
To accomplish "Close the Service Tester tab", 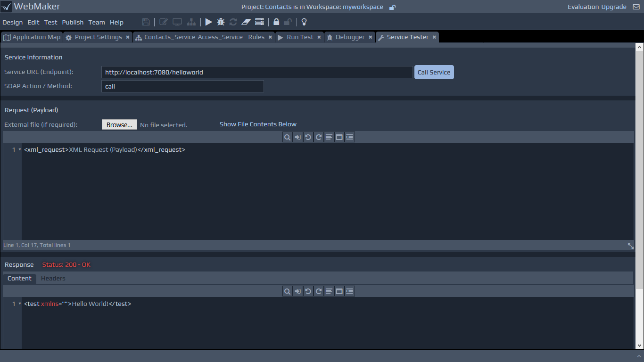I will pyautogui.click(x=434, y=37).
